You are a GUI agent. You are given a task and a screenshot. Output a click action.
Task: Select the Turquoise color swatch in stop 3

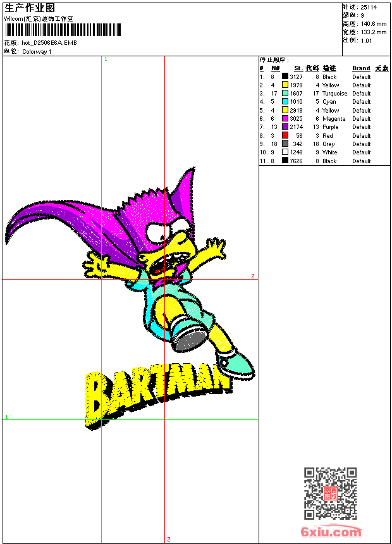pyautogui.click(x=285, y=93)
